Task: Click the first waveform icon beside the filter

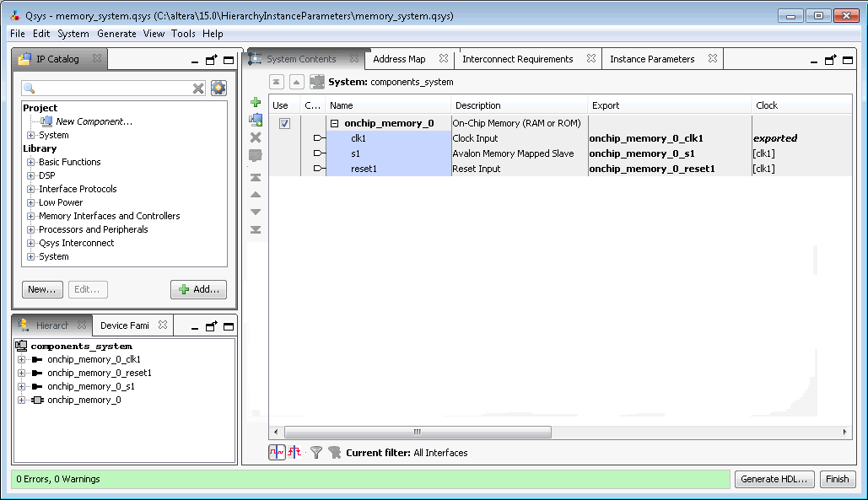Action: click(277, 453)
